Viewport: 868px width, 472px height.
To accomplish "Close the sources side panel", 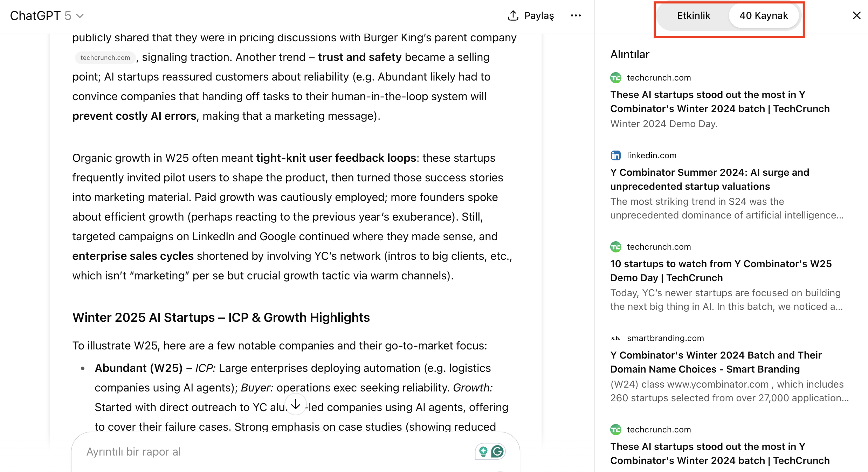I will pyautogui.click(x=856, y=15).
